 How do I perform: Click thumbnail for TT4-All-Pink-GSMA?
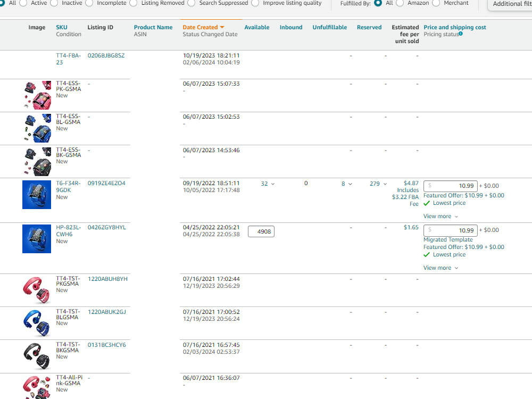point(37,387)
